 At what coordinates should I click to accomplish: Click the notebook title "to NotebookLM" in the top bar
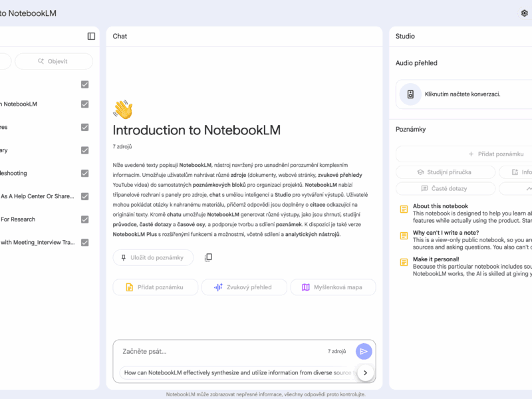(28, 13)
